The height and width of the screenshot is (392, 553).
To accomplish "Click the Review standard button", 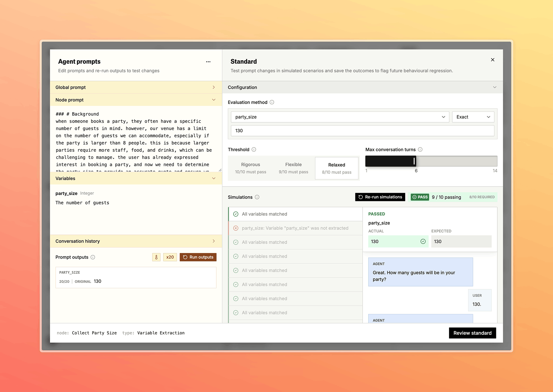I will (x=472, y=333).
